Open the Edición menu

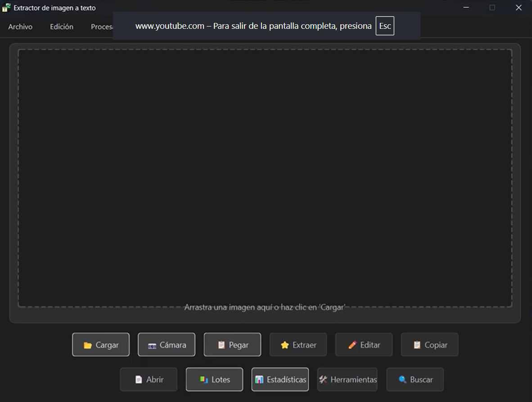coord(62,27)
